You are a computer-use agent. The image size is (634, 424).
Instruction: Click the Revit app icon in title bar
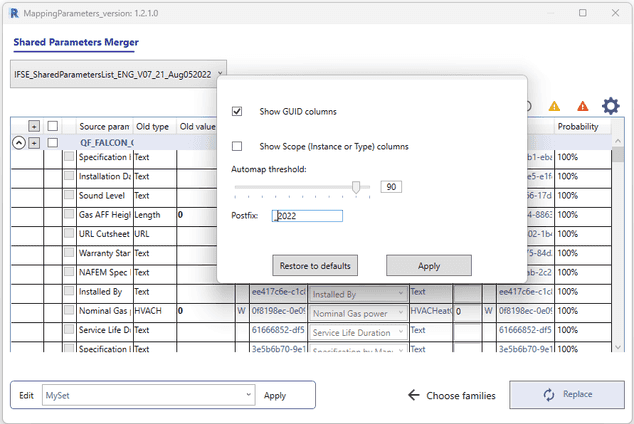14,13
